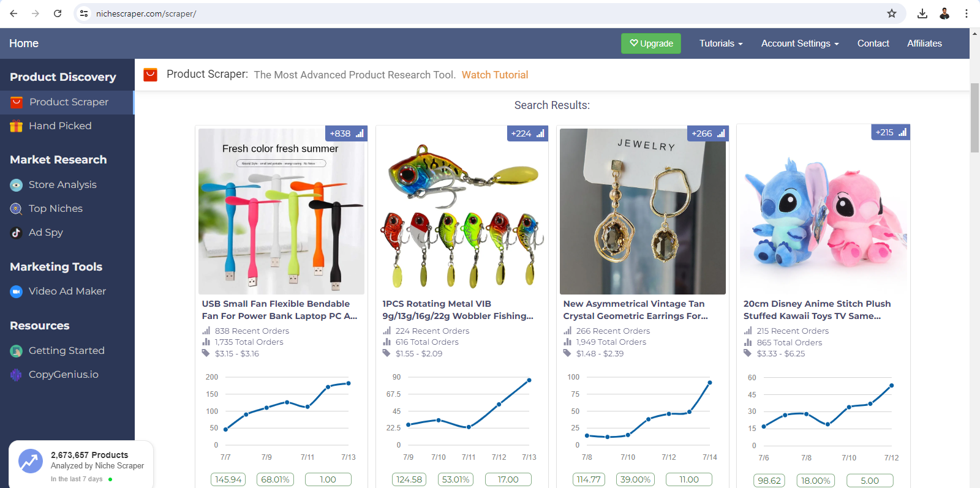
Task: Open the Contact menu item
Action: click(x=873, y=43)
